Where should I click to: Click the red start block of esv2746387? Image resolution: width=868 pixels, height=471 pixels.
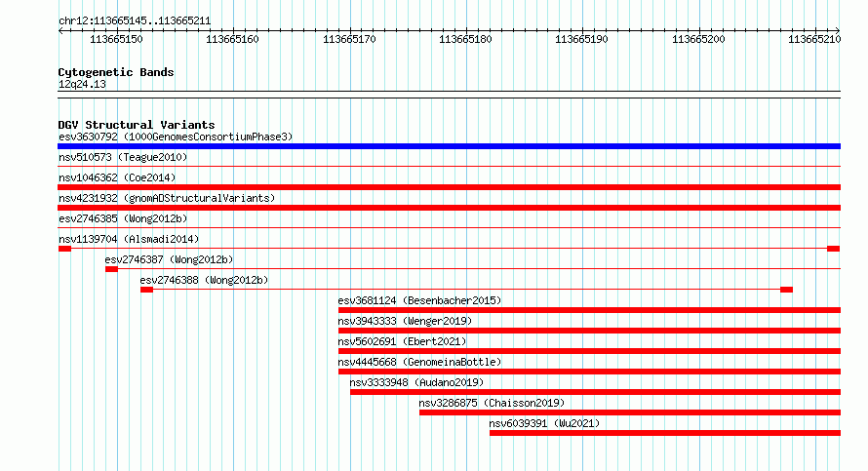(111, 269)
